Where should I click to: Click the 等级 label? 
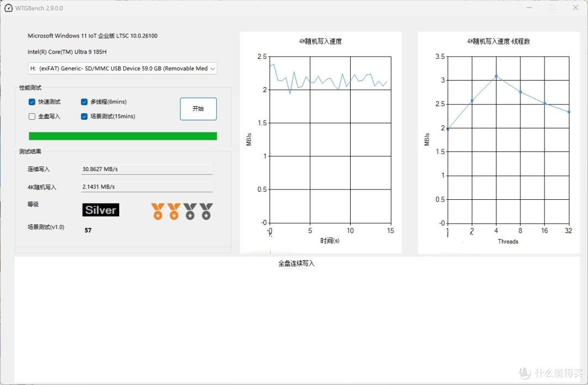[x=33, y=204]
